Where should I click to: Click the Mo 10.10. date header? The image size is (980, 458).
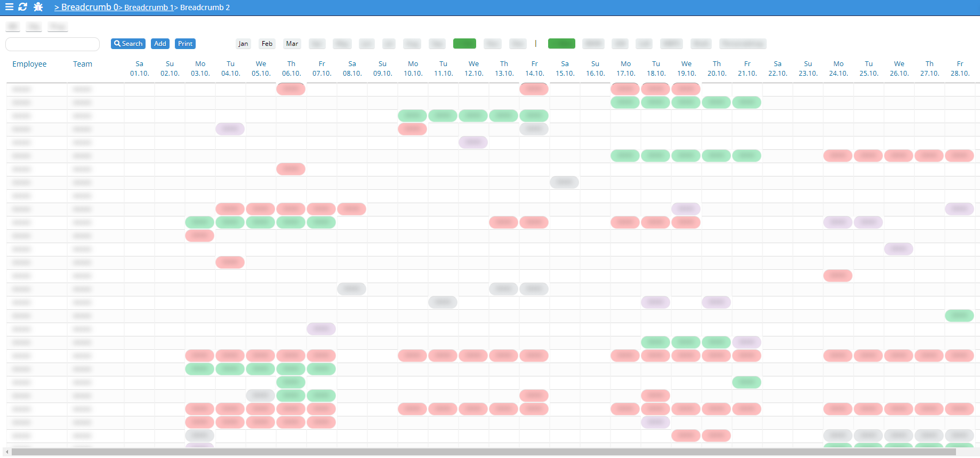point(413,69)
